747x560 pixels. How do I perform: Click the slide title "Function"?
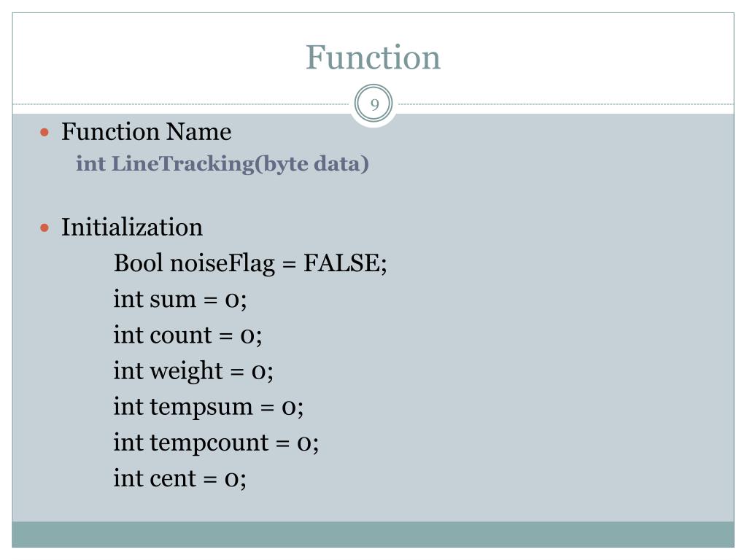point(373,58)
